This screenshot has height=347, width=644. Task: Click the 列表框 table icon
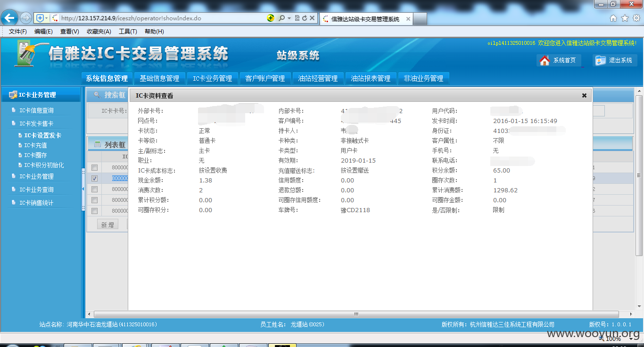pyautogui.click(x=98, y=144)
